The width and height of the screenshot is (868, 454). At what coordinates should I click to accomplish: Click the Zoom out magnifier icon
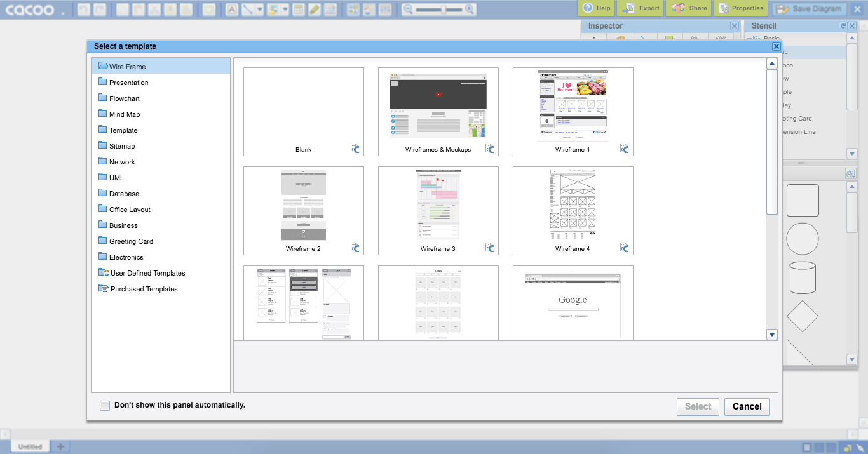click(x=408, y=10)
